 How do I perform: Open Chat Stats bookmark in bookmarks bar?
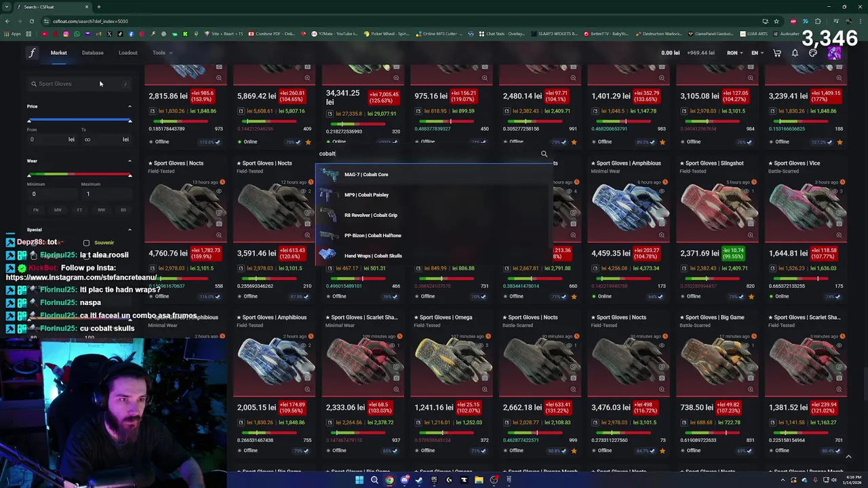click(502, 34)
